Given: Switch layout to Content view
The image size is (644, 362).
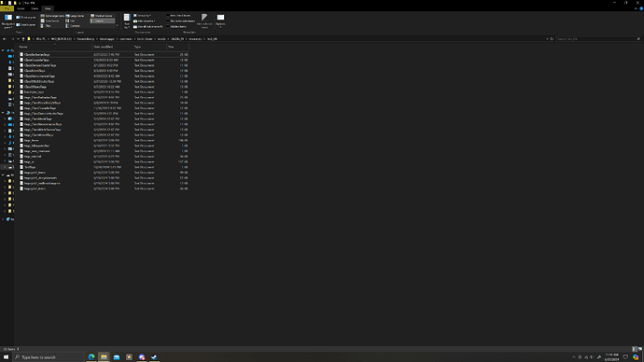Looking at the screenshot, I should [73, 26].
